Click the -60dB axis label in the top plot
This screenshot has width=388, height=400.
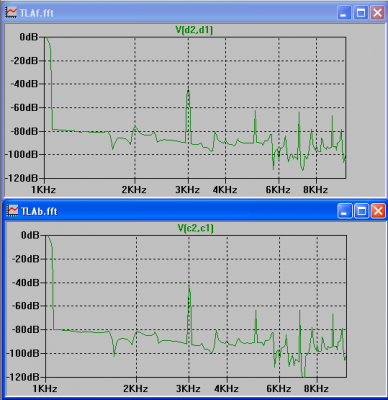pyautogui.click(x=24, y=108)
